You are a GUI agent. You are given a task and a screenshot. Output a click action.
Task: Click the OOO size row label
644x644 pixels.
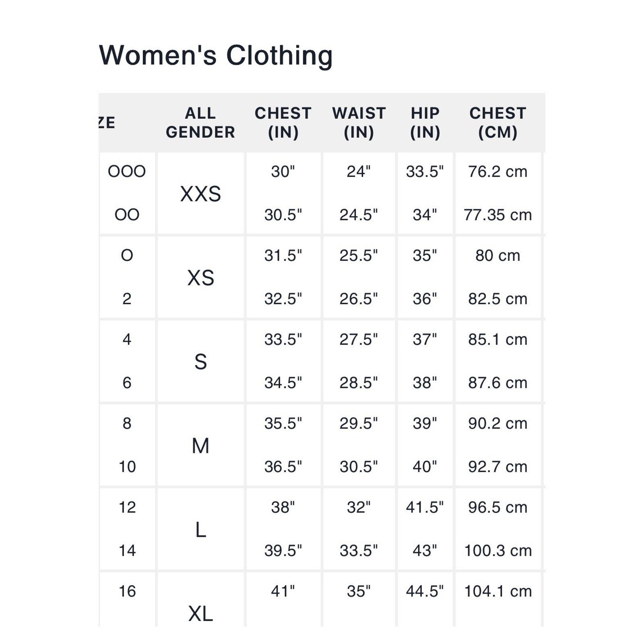click(x=127, y=171)
